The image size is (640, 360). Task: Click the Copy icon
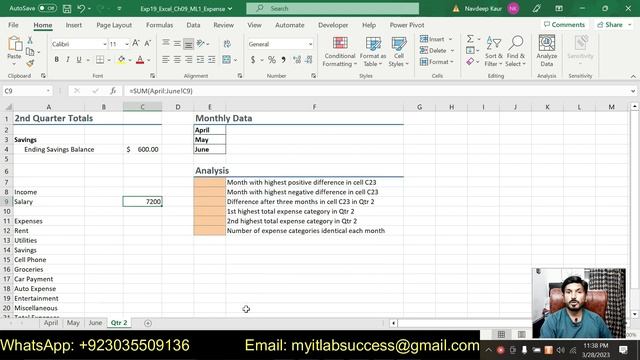pos(30,51)
